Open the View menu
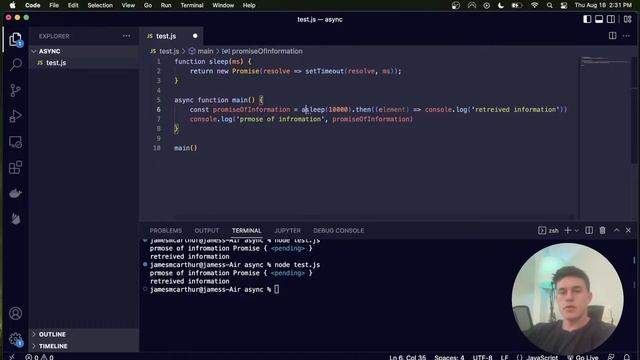 point(128,5)
